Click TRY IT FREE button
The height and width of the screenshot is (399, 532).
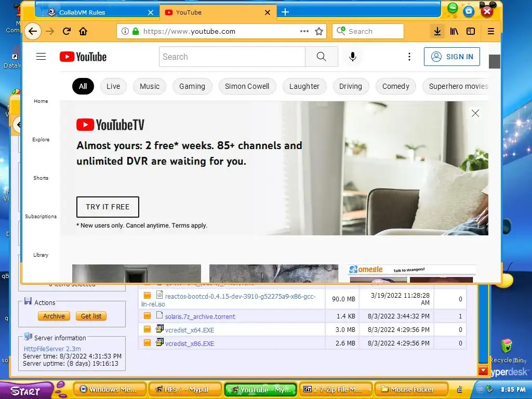[x=108, y=207]
